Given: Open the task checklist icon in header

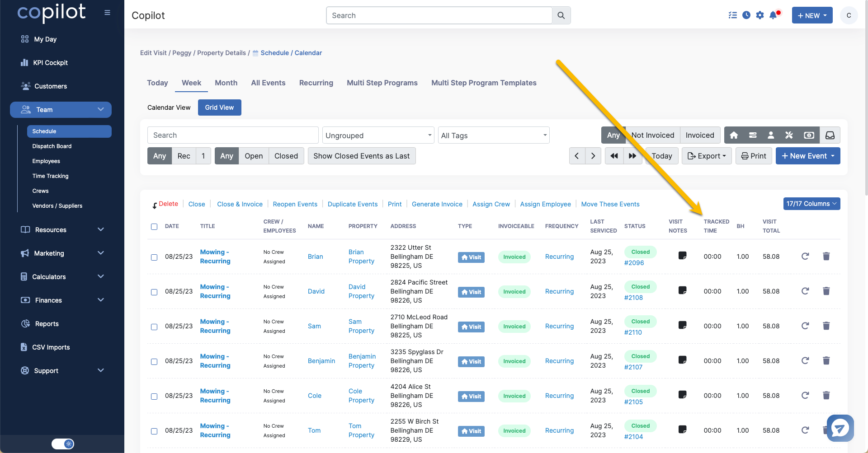Looking at the screenshot, I should 732,15.
